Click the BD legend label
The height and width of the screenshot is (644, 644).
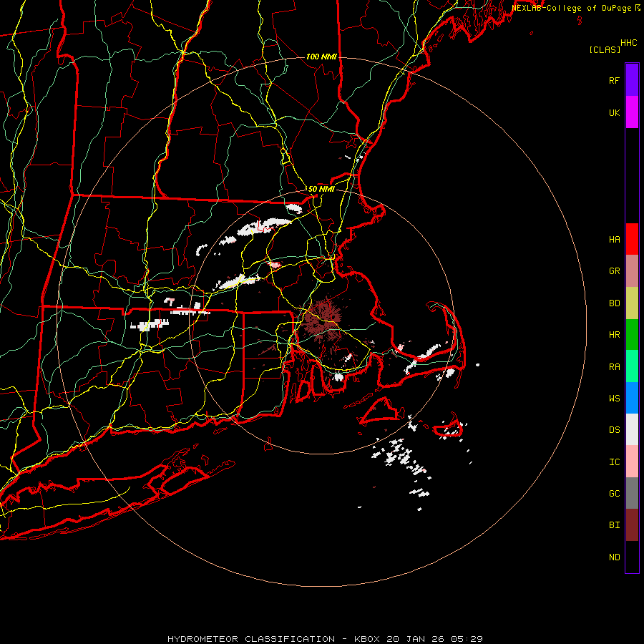614,303
